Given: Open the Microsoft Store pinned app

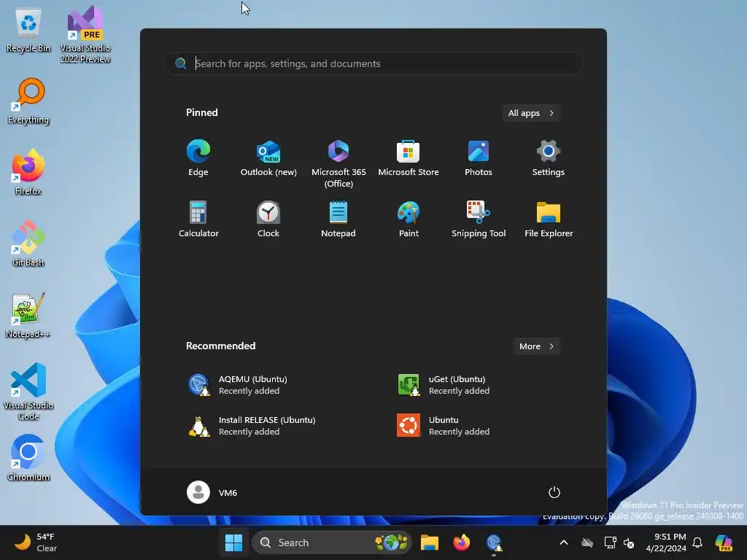Looking at the screenshot, I should 409,158.
